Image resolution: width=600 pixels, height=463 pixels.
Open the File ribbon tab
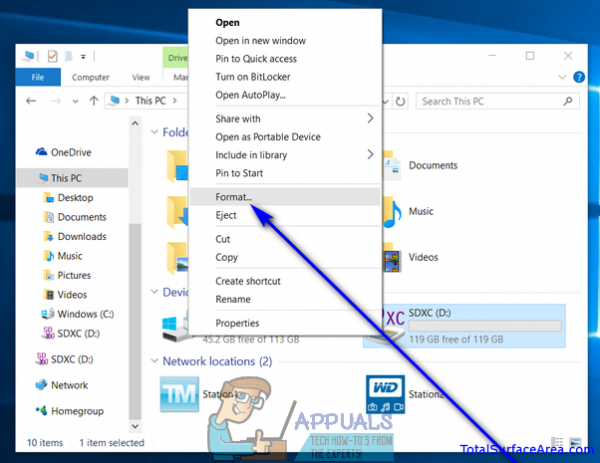[38, 77]
